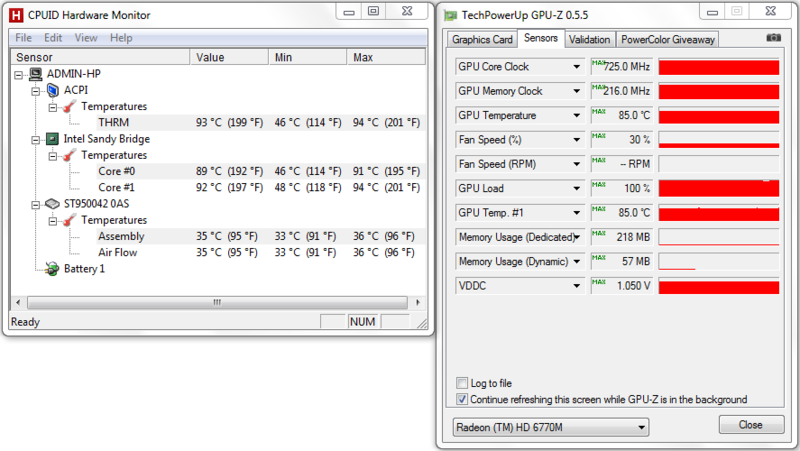This screenshot has width=800, height=451.
Task: Click the Max column header
Action: point(386,57)
